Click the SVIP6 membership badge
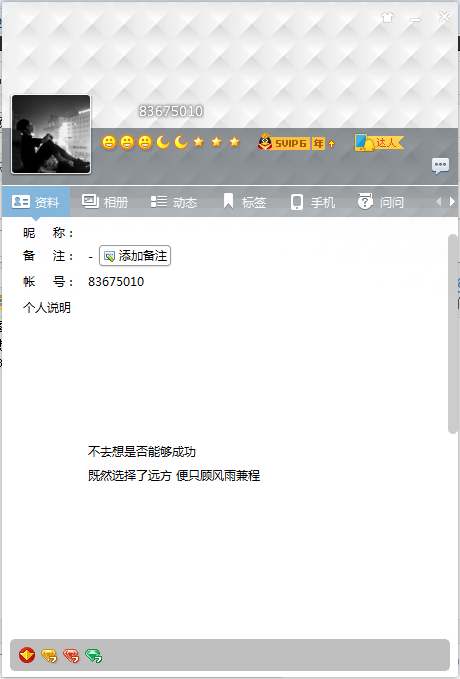460x679 pixels. tap(284, 142)
